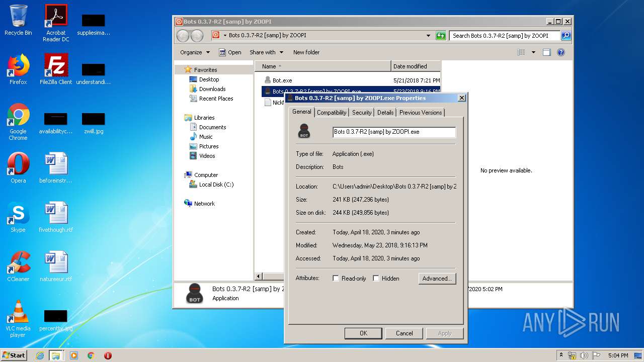Open VLC media player desktop shortcut
The width and height of the screenshot is (644, 362).
[18, 319]
